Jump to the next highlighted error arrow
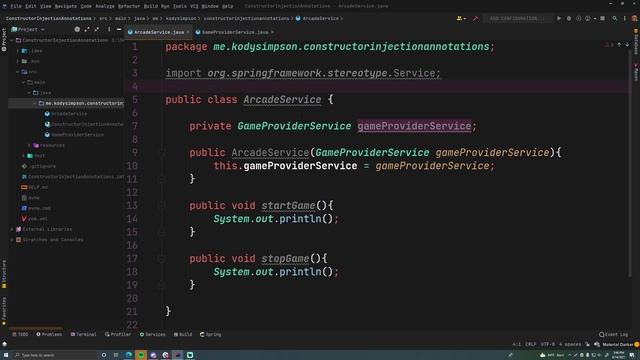This screenshot has height=360, width=640. [627, 44]
